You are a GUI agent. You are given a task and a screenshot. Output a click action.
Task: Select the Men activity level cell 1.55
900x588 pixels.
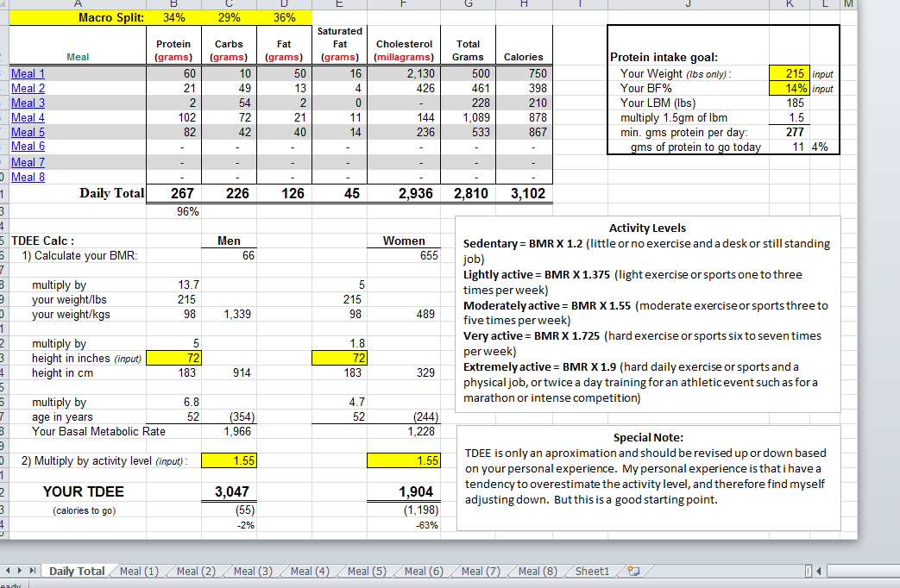[229, 461]
